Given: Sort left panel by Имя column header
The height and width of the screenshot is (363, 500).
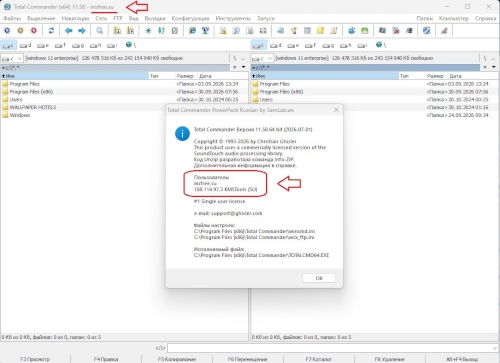Looking at the screenshot, I should click(75, 76).
